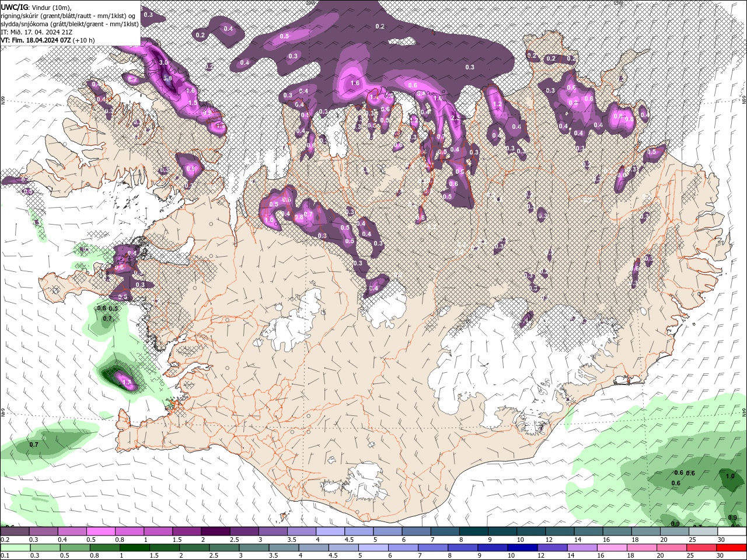Click the bold UWC/IG title text
This screenshot has width=747, height=560.
tap(14, 6)
